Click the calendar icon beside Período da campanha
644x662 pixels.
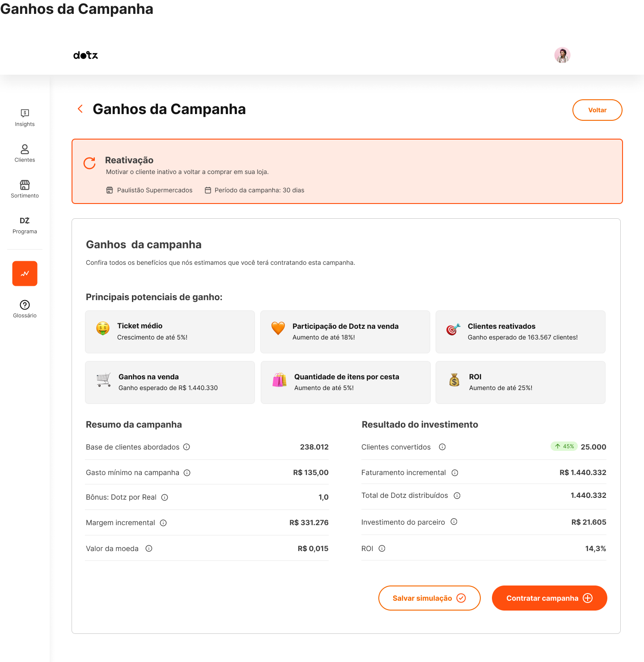208,190
